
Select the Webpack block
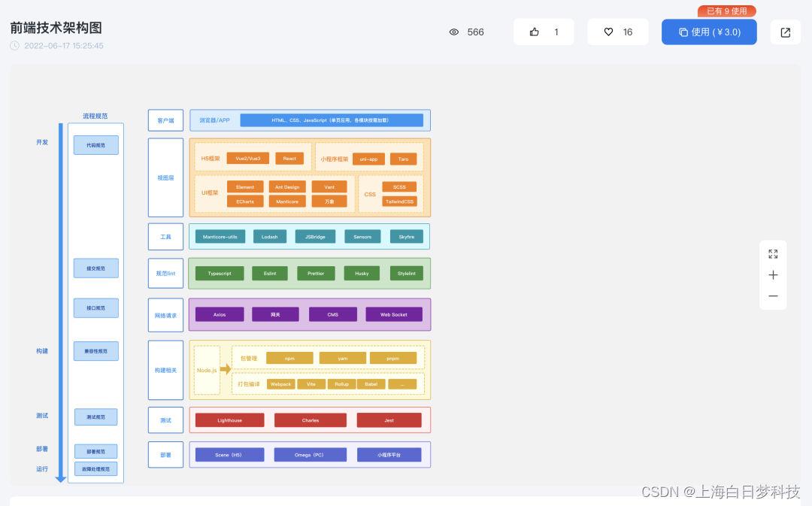[x=280, y=384]
